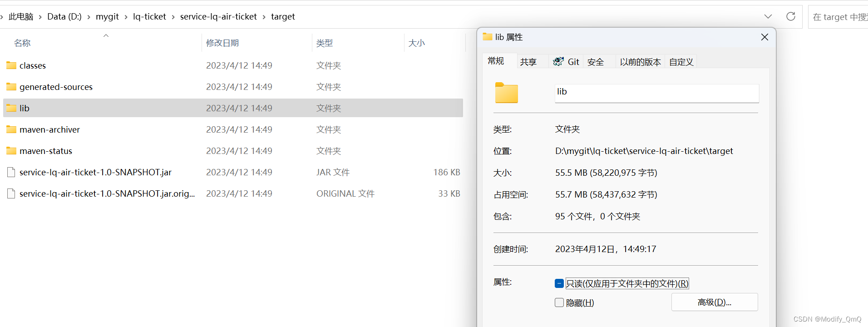Viewport: 868px width, 327px height.
Task: Click the large folder icon in properties dialog
Action: point(506,93)
